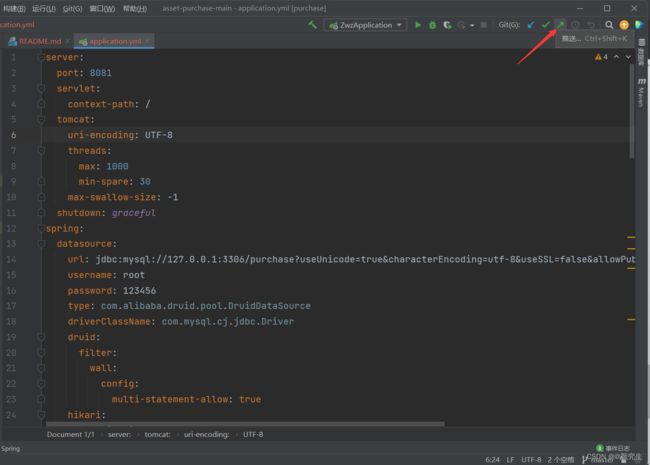Open the Git(G) menu
This screenshot has height=465, width=650.
(72, 8)
